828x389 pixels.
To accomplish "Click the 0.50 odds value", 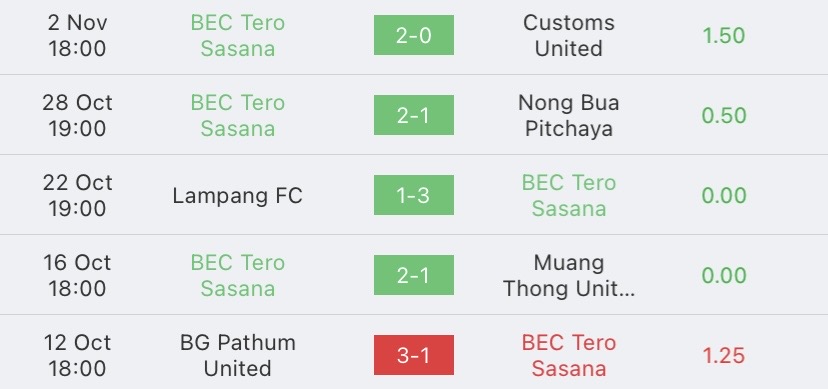I will 723,116.
